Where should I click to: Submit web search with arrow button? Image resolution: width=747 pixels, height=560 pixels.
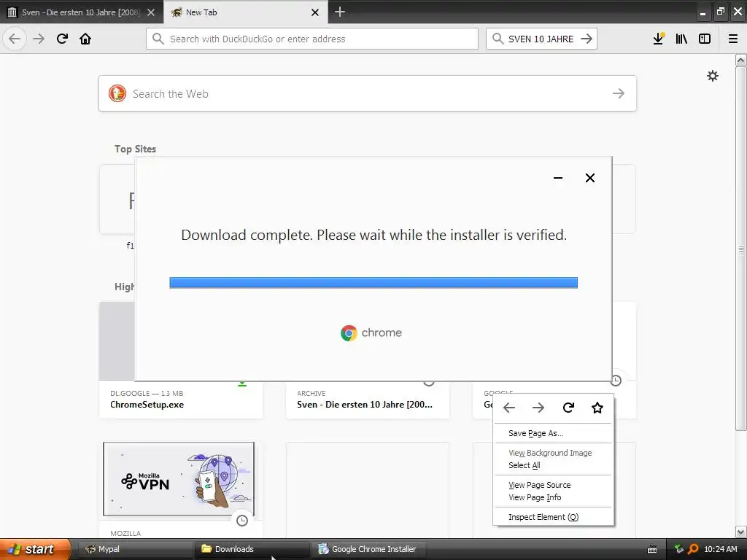point(619,93)
